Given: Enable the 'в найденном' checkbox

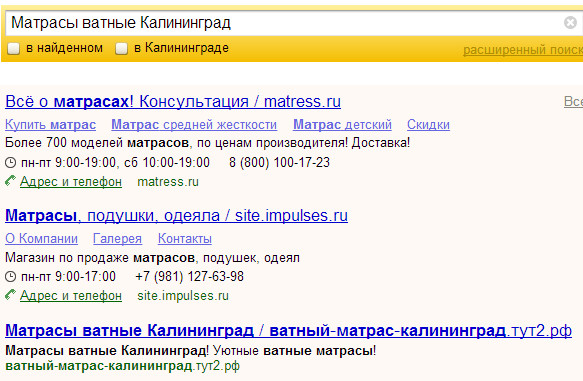Looking at the screenshot, I should 14,49.
